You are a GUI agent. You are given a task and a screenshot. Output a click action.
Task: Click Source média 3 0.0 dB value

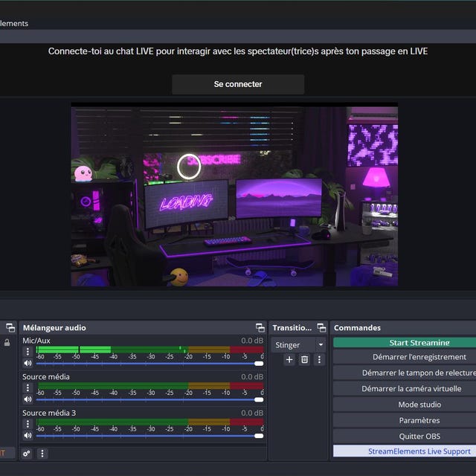[x=252, y=413]
